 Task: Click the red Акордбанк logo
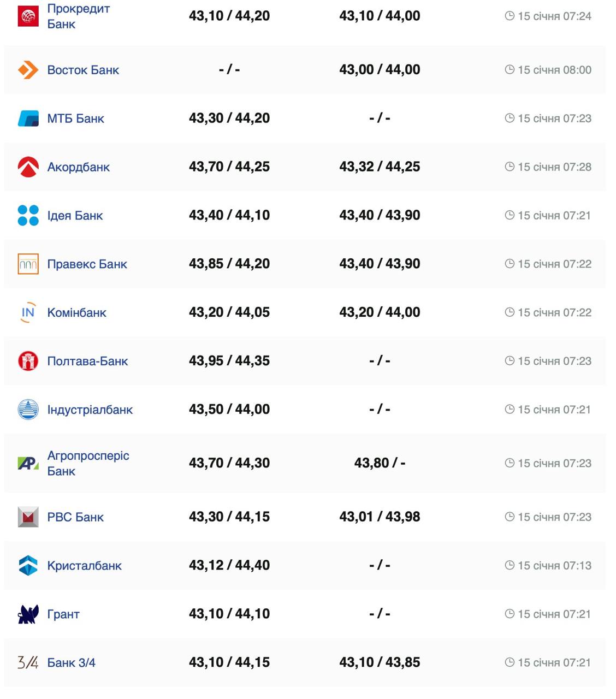pyautogui.click(x=28, y=167)
